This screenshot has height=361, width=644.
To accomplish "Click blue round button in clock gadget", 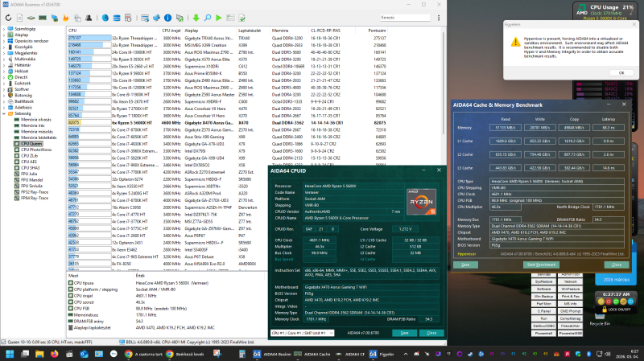I will click(x=631, y=302).
